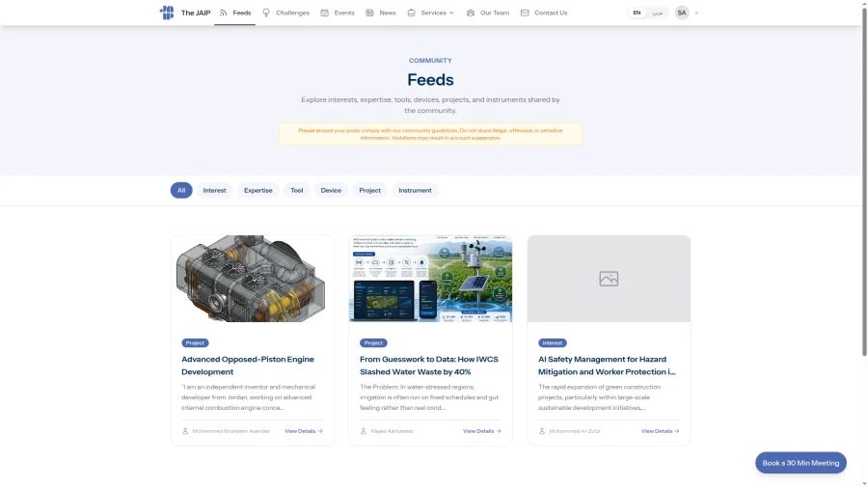
Task: View Details of IWCS water waste post
Action: click(482, 431)
